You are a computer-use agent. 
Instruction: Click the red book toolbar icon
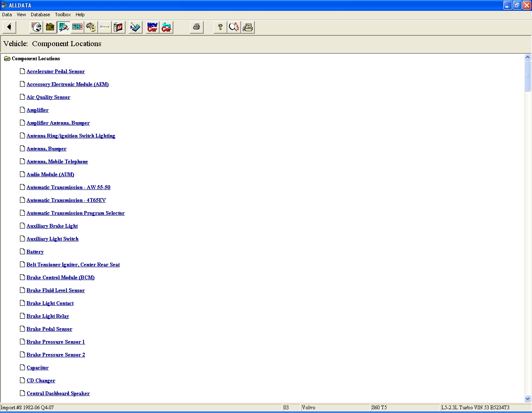pyautogui.click(x=118, y=27)
